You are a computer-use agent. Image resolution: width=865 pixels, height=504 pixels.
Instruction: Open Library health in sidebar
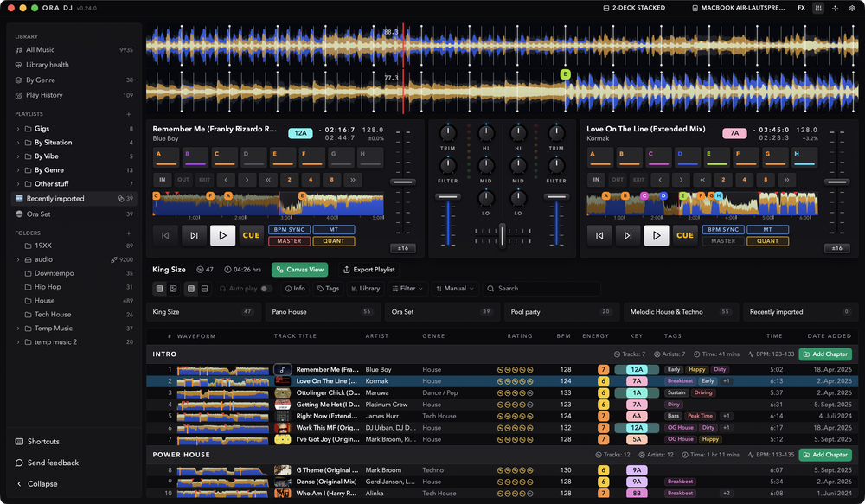[x=74, y=65]
